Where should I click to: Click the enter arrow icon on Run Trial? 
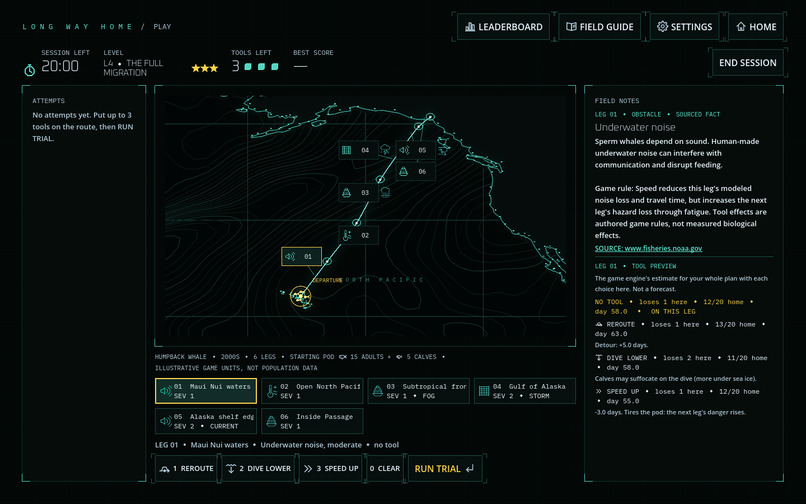click(x=469, y=469)
